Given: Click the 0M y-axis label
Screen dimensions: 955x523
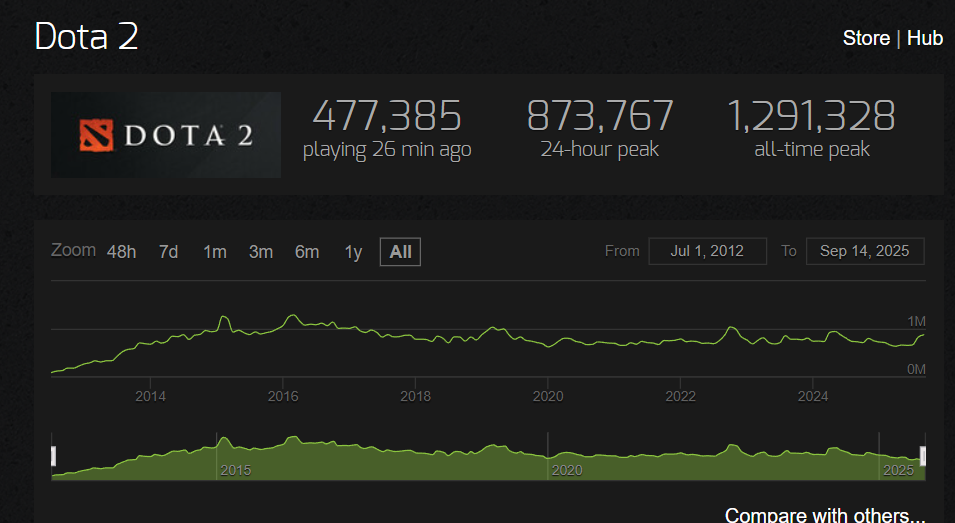Looking at the screenshot, I should point(916,369).
